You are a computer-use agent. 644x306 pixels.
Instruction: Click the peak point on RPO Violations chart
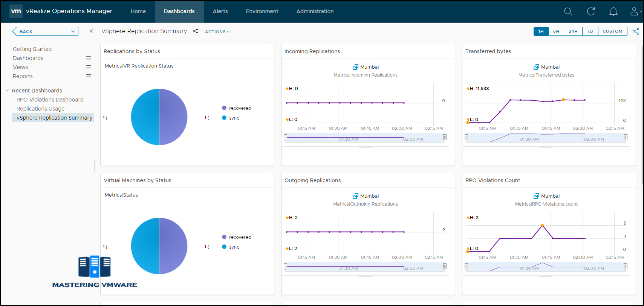(542, 225)
